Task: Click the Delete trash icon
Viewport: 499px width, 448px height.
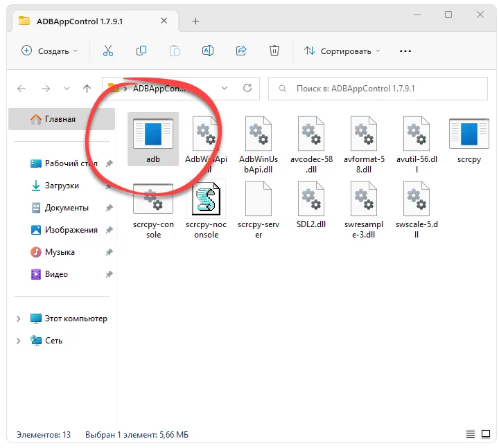Action: coord(274,51)
